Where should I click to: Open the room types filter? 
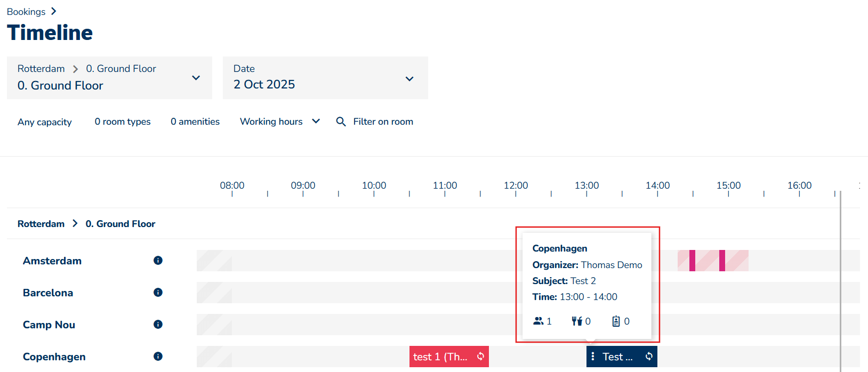tap(123, 122)
